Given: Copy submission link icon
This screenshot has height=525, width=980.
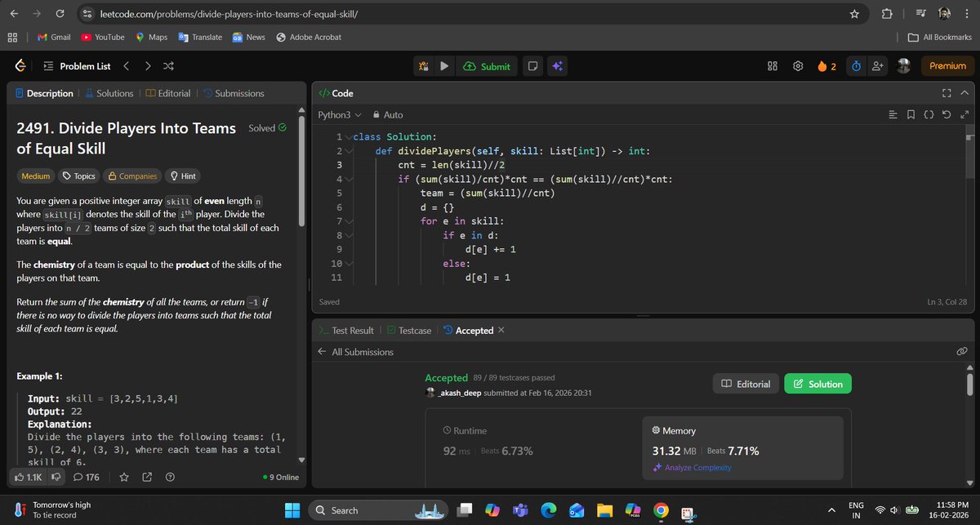Looking at the screenshot, I should (962, 352).
